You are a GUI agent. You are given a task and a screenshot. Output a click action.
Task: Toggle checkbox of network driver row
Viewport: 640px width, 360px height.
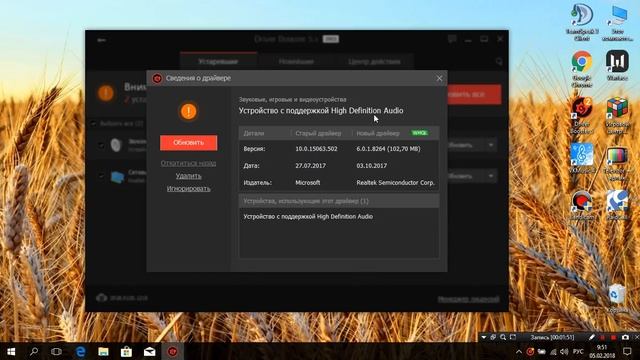[x=101, y=176]
